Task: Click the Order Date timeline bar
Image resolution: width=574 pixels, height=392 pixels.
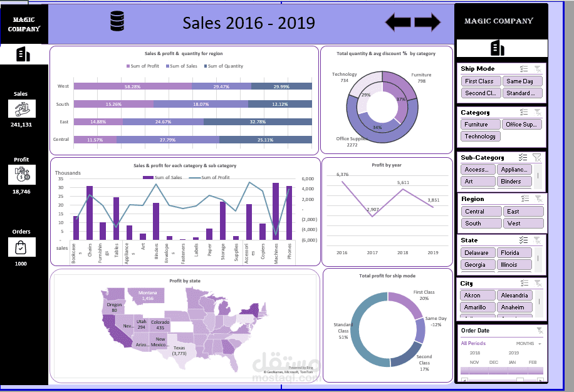Action: point(502,371)
